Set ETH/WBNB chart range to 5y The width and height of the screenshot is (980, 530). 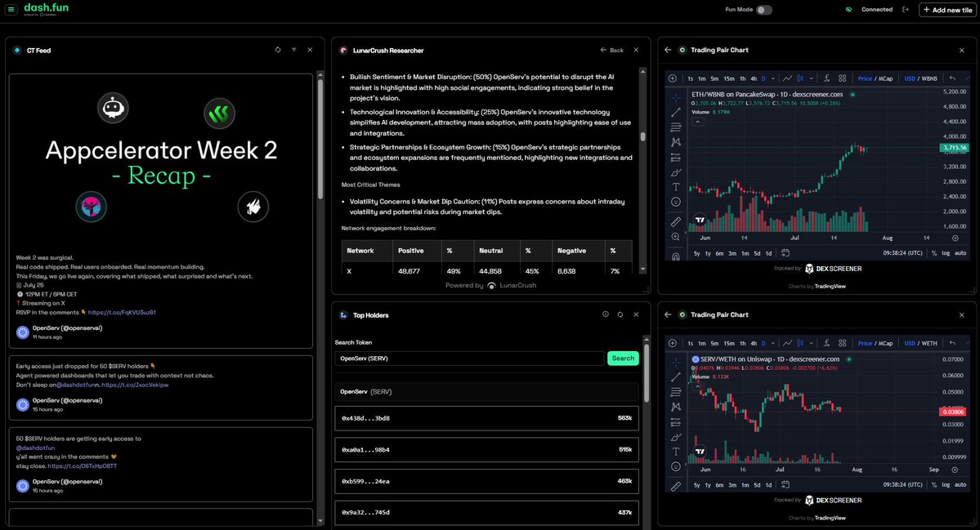tap(697, 253)
